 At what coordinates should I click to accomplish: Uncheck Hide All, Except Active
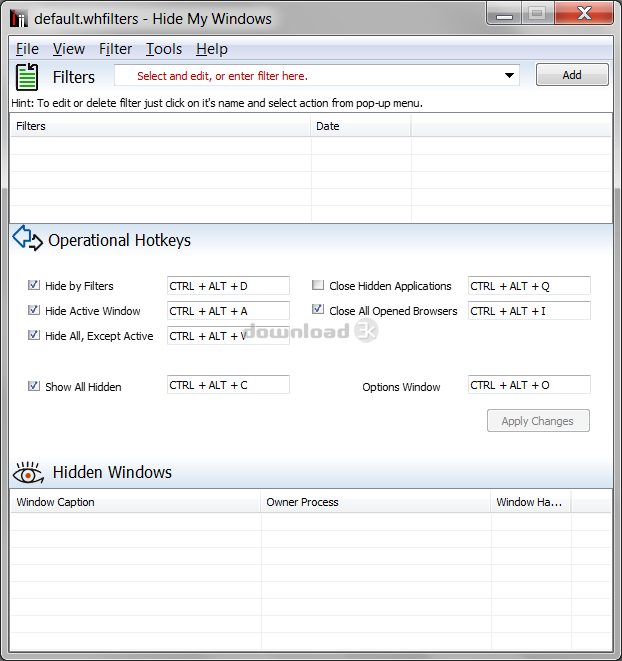tap(34, 335)
